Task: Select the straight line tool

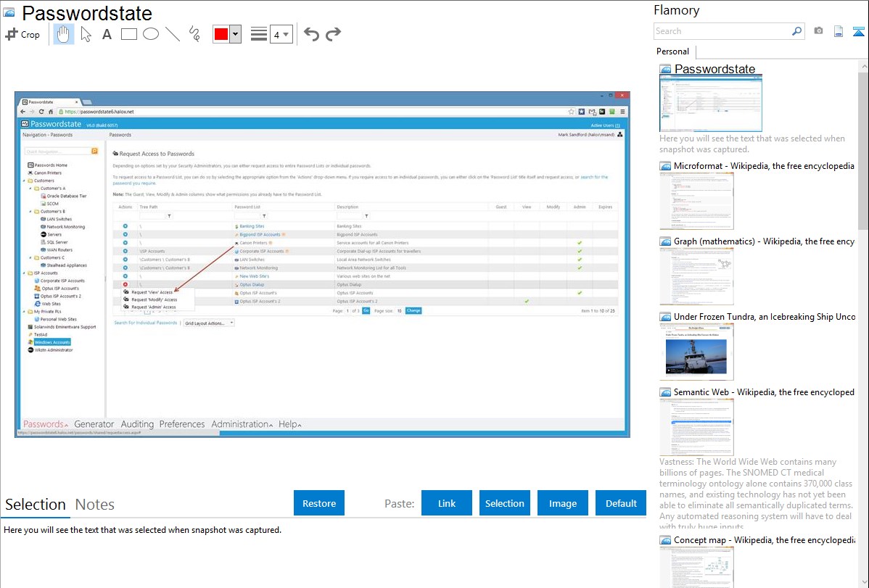Action: click(x=173, y=34)
